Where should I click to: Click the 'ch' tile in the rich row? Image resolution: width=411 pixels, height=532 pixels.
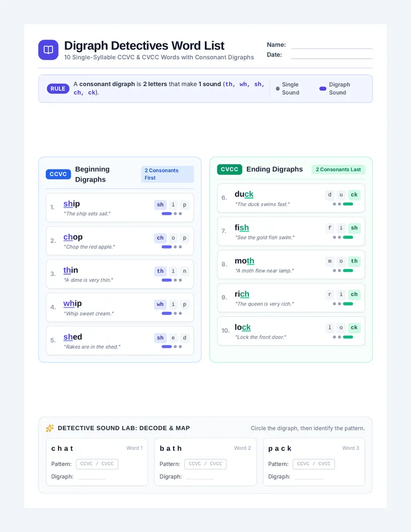tap(354, 295)
